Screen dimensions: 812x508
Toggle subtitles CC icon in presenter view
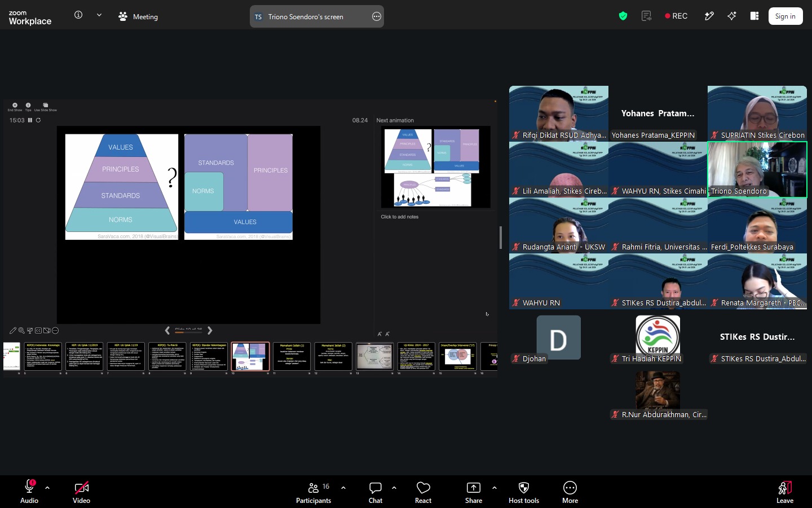[x=38, y=331]
